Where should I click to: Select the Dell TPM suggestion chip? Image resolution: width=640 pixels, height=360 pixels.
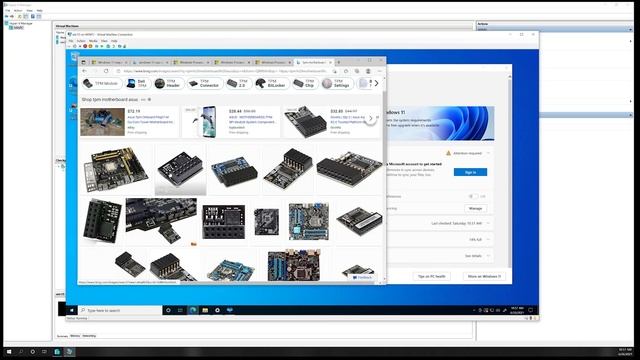coord(138,83)
